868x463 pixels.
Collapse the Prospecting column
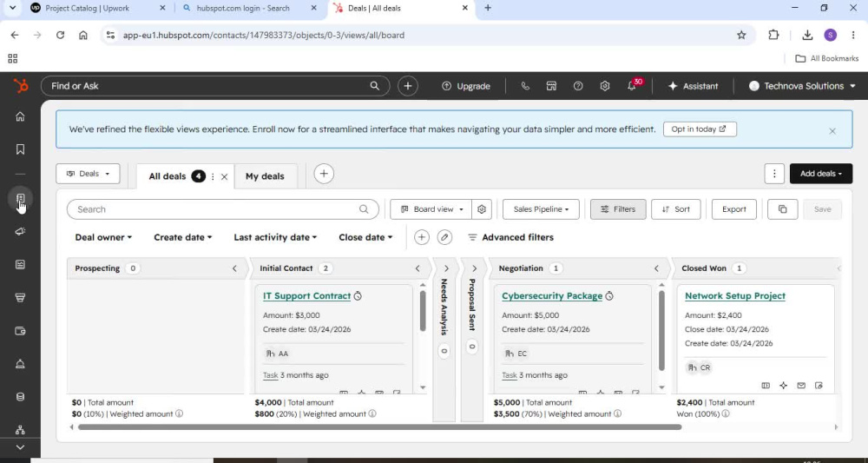click(x=234, y=268)
